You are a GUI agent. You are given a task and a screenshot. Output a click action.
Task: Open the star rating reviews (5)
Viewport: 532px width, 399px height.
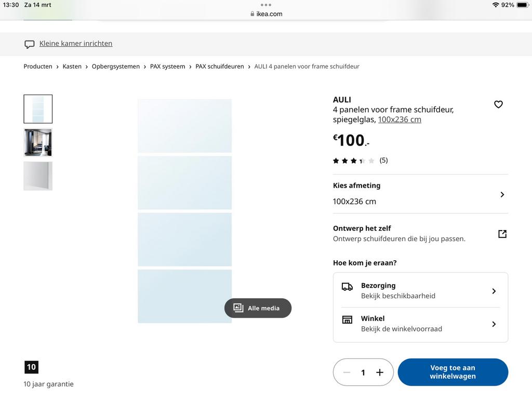[x=361, y=161]
